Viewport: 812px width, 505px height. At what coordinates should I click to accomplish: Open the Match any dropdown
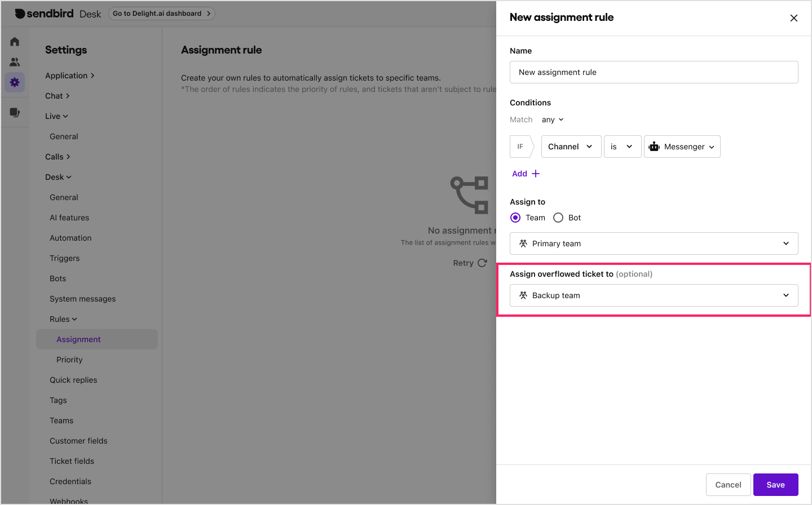(552, 119)
